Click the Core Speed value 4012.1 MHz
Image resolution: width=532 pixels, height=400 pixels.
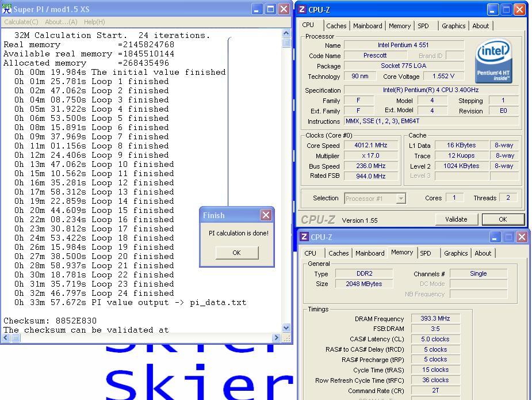tap(371, 146)
